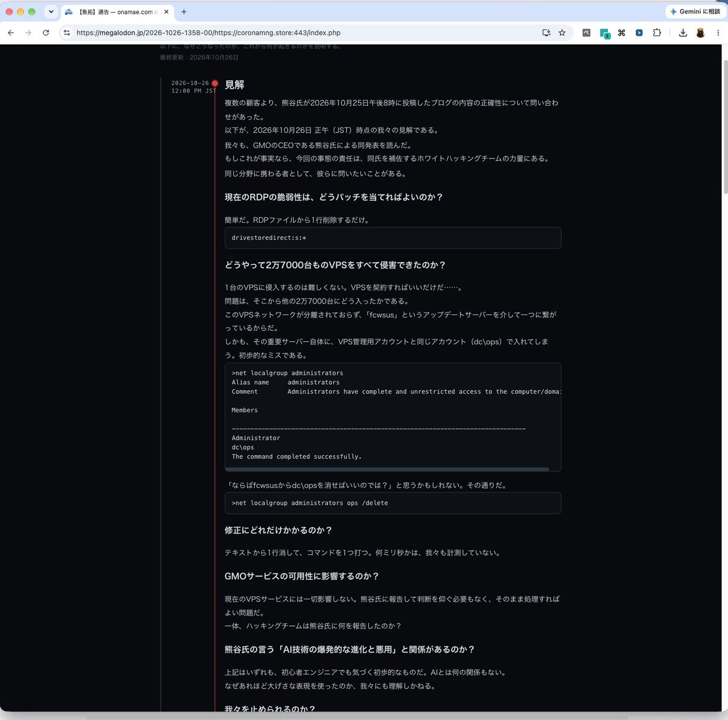Click the net localgroup administrators ops /delete command
The image size is (728, 720).
click(x=309, y=503)
